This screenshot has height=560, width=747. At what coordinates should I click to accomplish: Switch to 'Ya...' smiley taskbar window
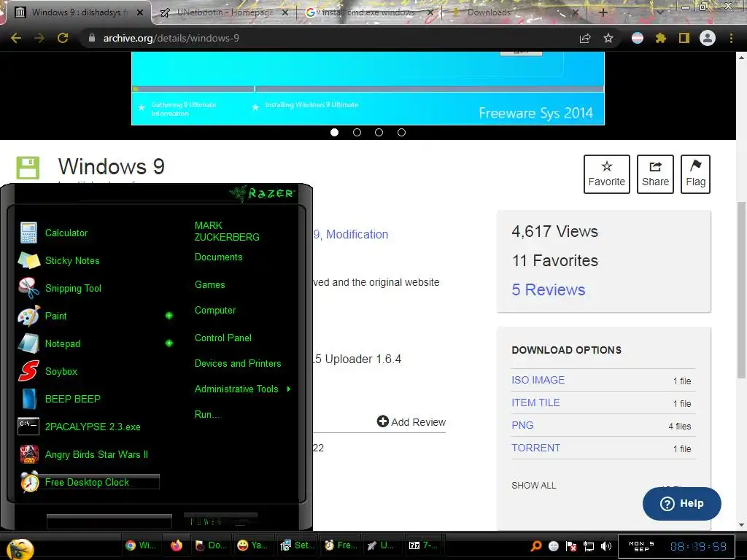252,545
